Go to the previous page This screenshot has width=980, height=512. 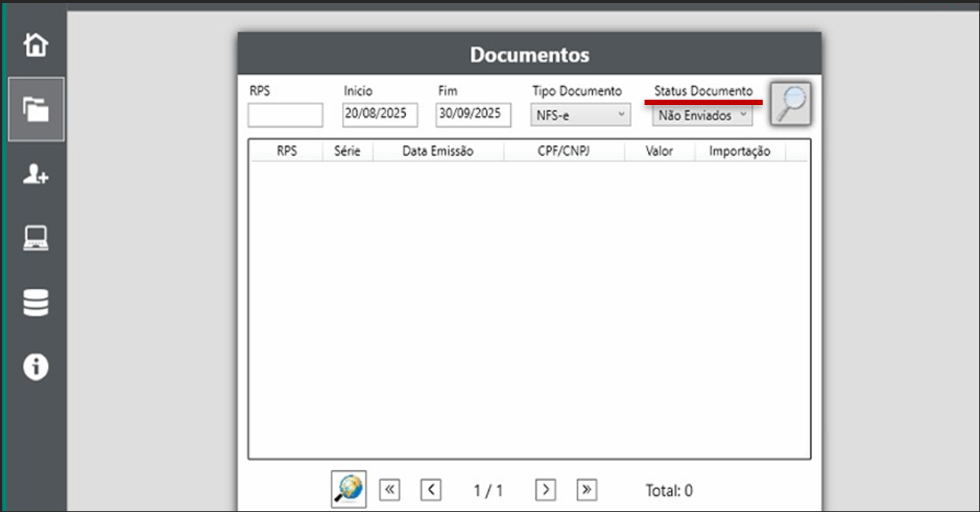(x=431, y=490)
